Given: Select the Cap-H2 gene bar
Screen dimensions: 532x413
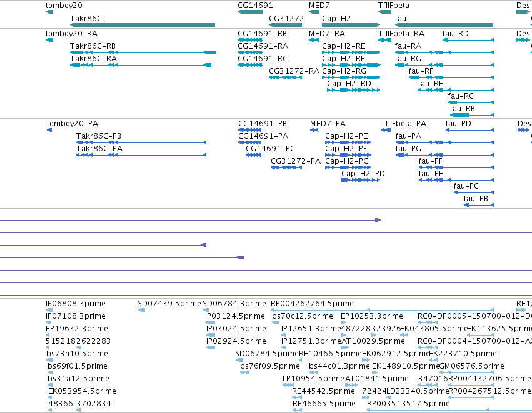Looking at the screenshot, I should pyautogui.click(x=351, y=25).
